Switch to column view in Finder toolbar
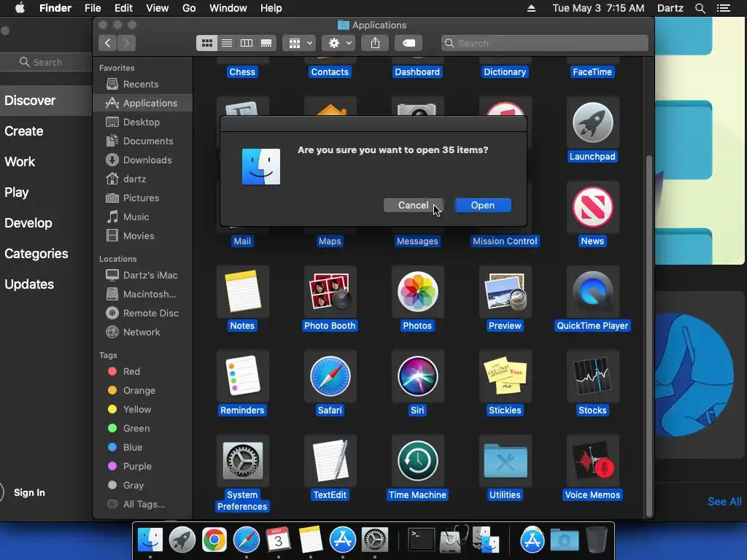747x560 pixels. (x=247, y=43)
